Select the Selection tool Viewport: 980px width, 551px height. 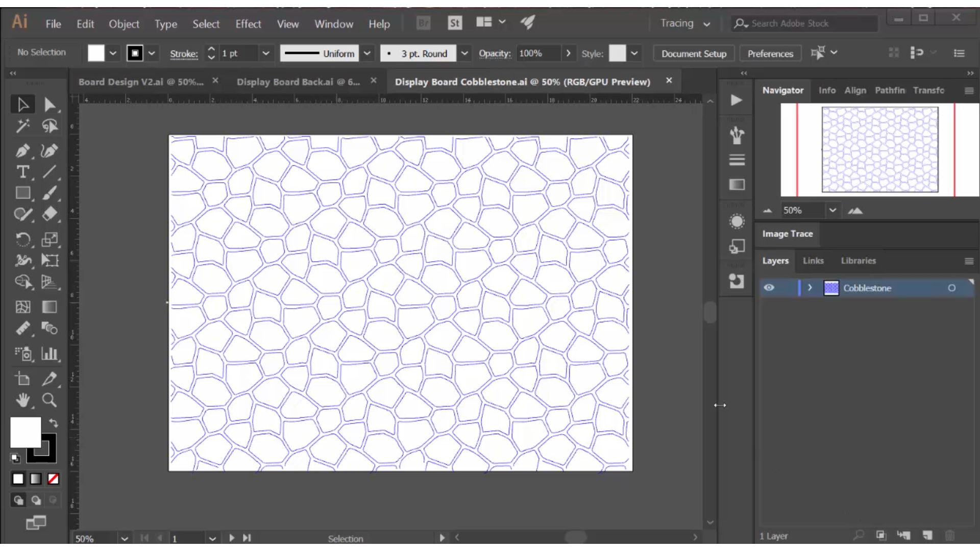23,104
